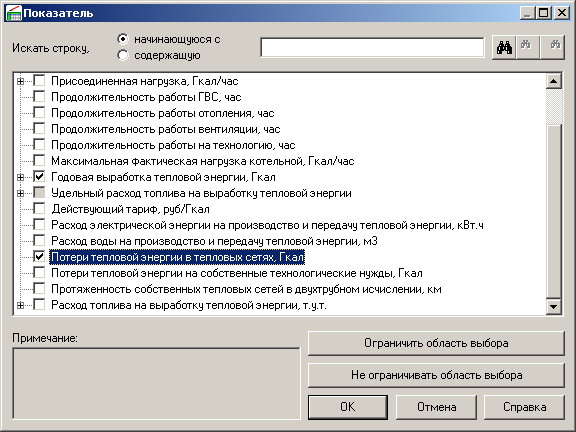Click 'Ограничить область выбора' button
Viewport: 576px width, 432px height.
click(436, 343)
